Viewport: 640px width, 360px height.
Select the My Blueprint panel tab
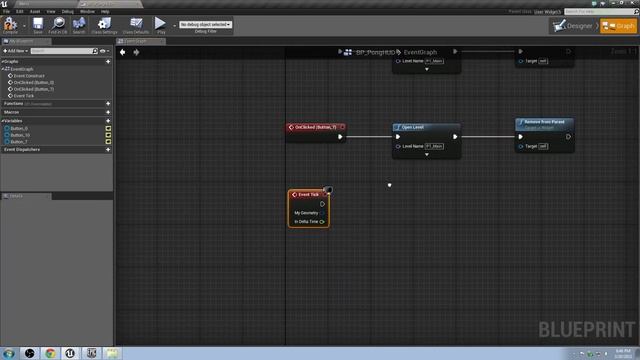click(26, 41)
